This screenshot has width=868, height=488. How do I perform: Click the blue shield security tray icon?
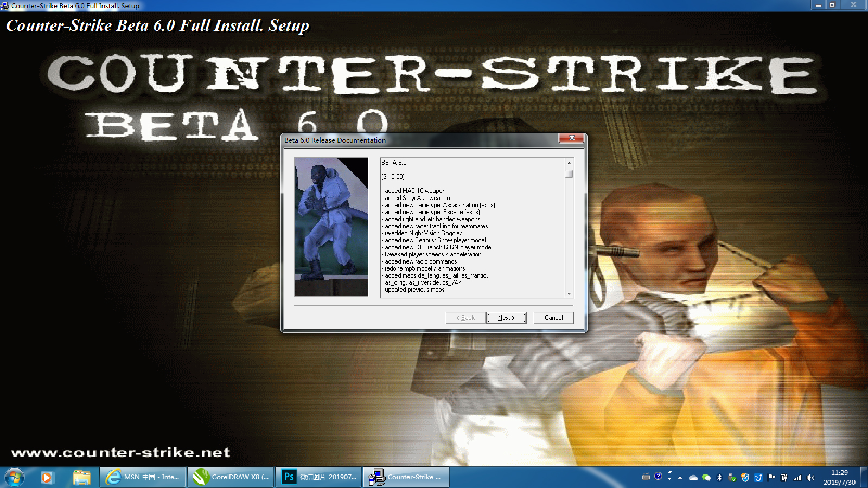[745, 478]
